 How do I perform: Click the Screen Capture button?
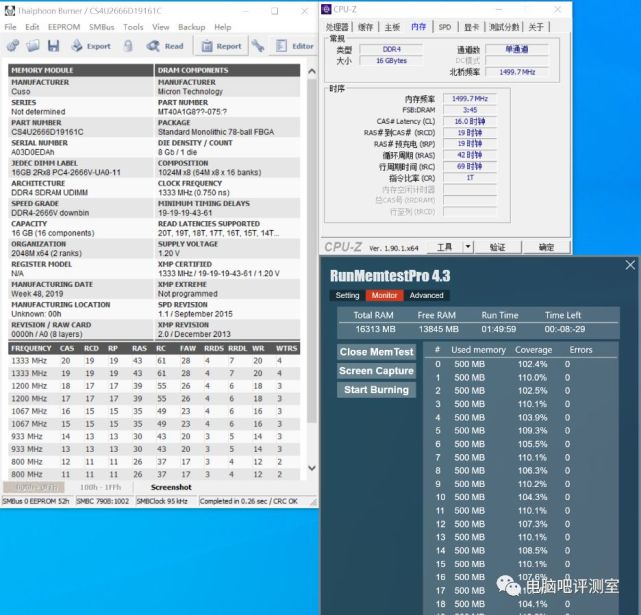[377, 371]
